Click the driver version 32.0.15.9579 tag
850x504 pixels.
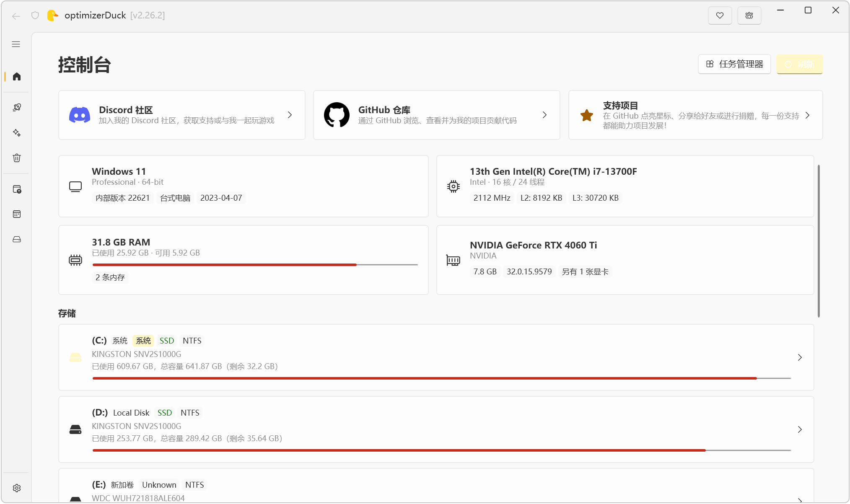529,271
